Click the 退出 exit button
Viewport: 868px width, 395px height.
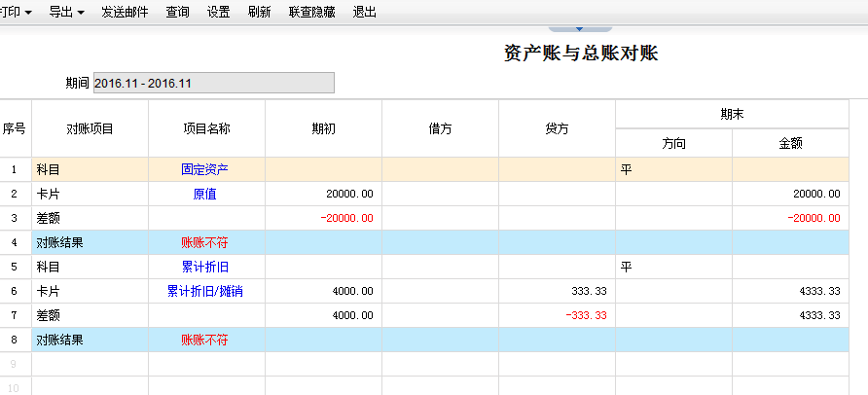[x=365, y=13]
